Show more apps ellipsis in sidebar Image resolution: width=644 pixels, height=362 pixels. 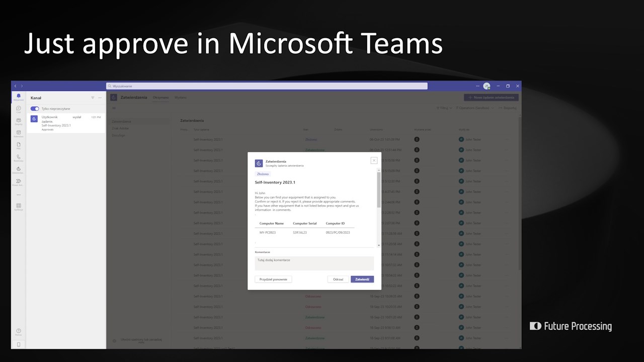(x=19, y=195)
